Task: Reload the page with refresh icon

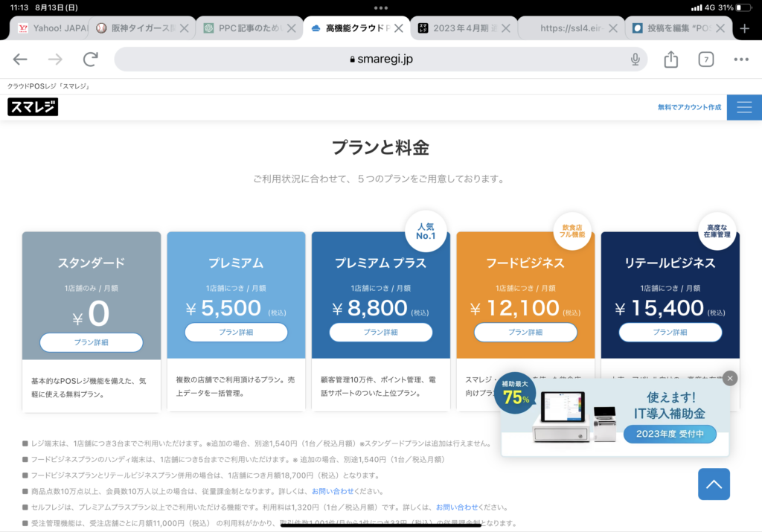Action: [x=91, y=60]
